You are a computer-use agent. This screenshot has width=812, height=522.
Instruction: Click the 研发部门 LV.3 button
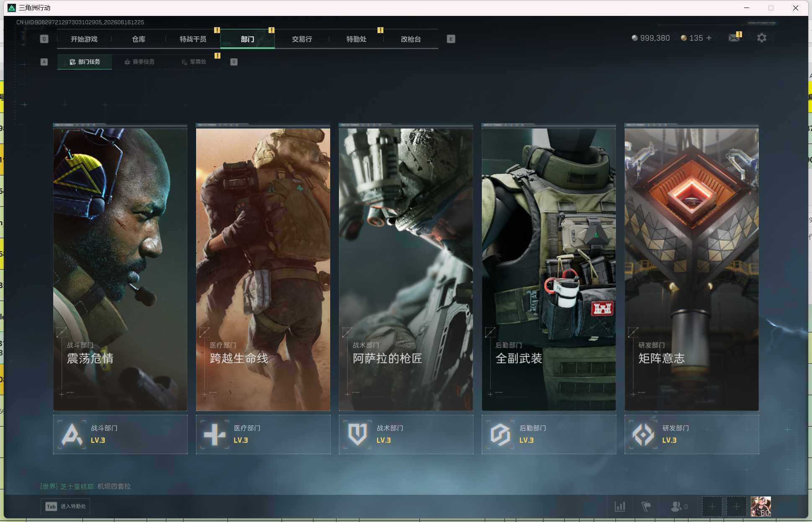click(692, 435)
